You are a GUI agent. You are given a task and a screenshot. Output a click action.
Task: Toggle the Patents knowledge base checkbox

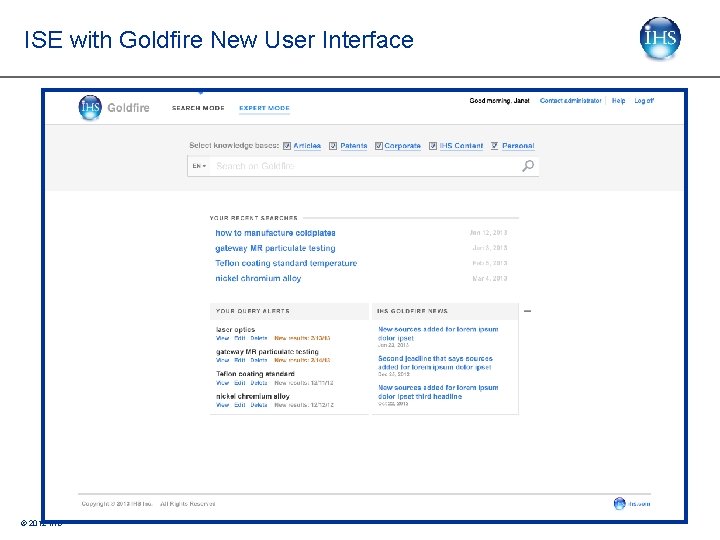(333, 146)
